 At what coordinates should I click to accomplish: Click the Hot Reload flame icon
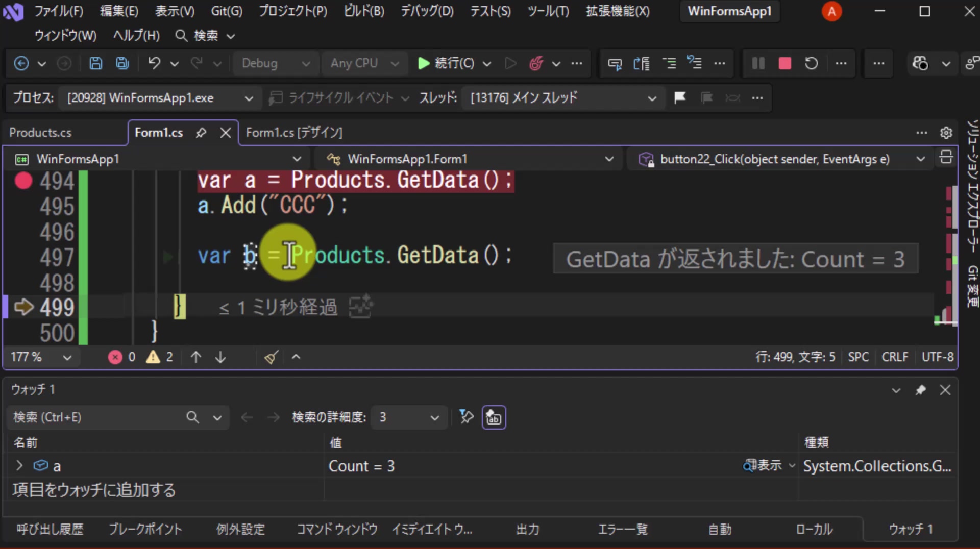tap(536, 63)
